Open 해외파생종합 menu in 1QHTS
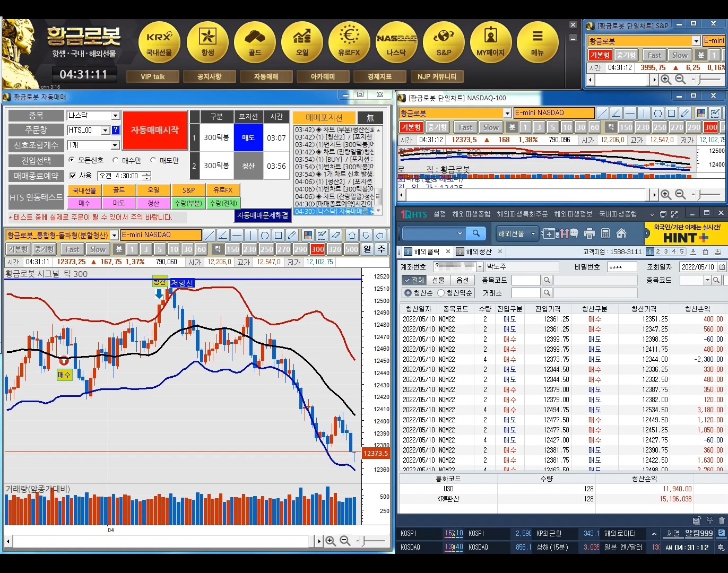This screenshot has height=573, width=728. click(471, 214)
